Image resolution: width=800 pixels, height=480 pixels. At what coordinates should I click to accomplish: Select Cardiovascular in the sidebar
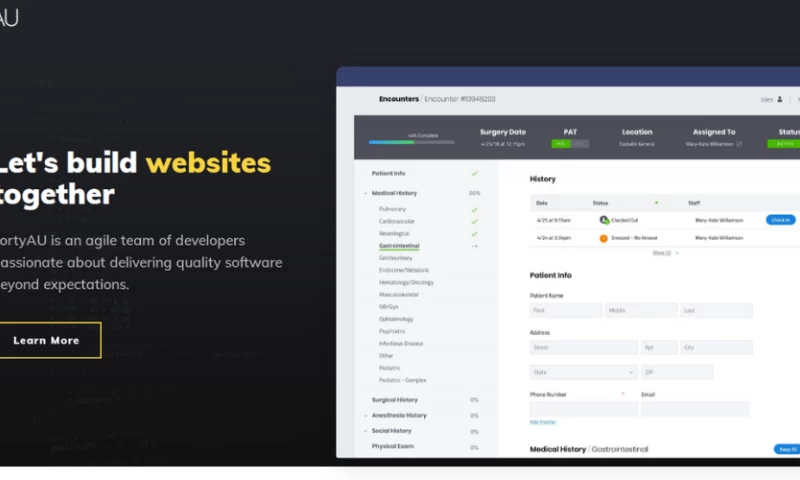coord(399,221)
